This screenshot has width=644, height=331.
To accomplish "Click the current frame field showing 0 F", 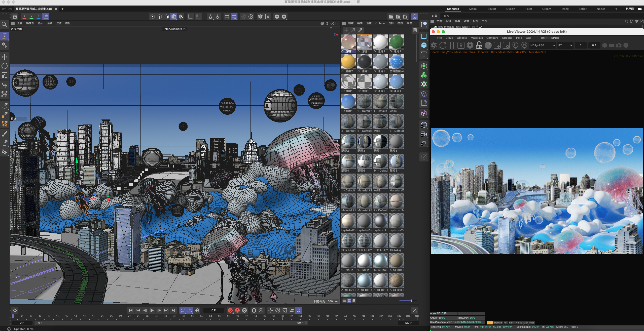I will (213, 310).
